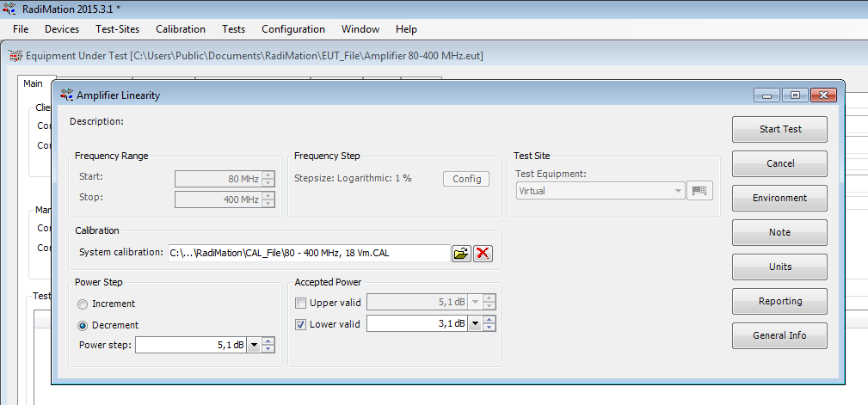Click the Cancel button

coord(780,163)
